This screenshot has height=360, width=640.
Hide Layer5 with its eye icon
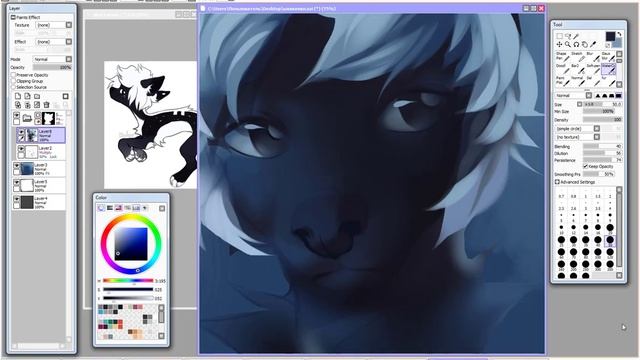[x=17, y=183]
